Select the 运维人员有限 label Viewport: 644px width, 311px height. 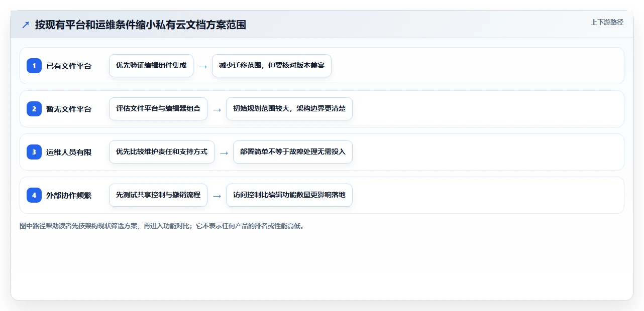[x=69, y=152]
